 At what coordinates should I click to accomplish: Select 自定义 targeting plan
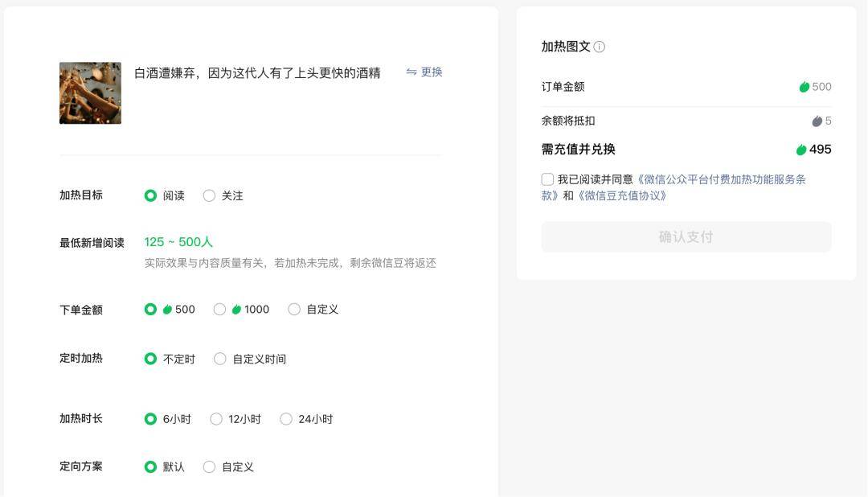coord(209,467)
